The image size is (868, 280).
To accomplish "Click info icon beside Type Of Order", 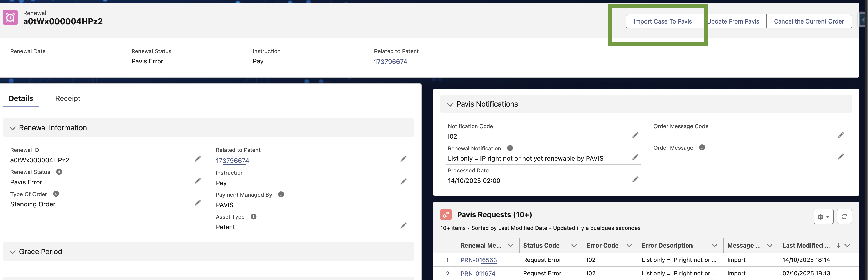I will click(x=56, y=194).
